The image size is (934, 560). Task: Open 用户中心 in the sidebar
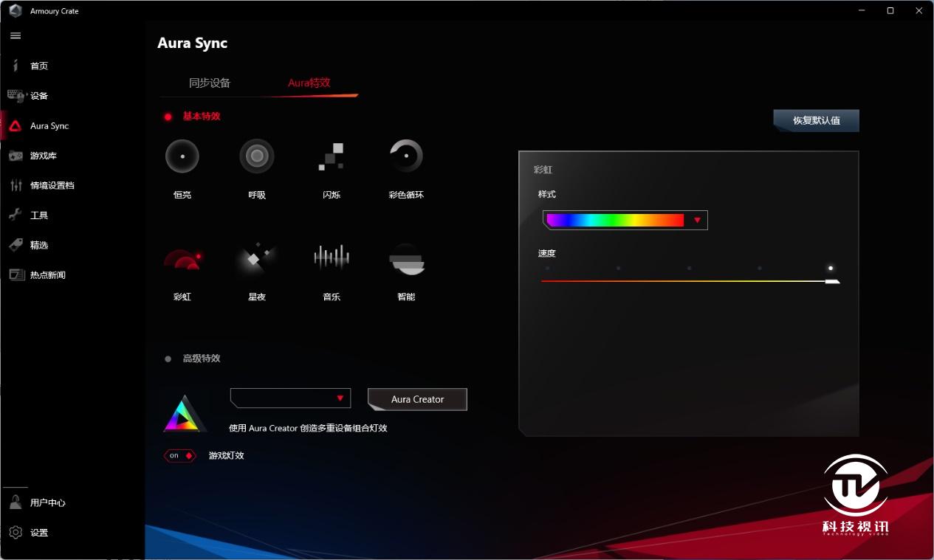click(x=47, y=503)
